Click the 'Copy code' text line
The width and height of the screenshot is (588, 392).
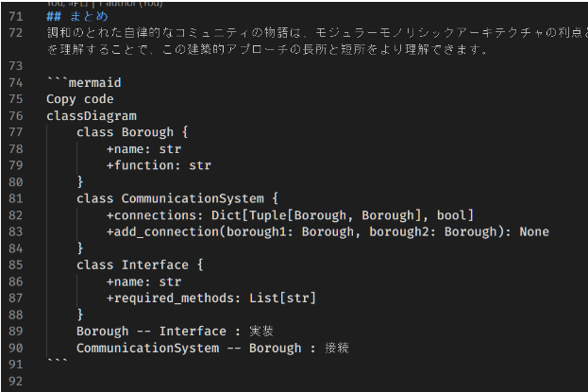pos(79,99)
